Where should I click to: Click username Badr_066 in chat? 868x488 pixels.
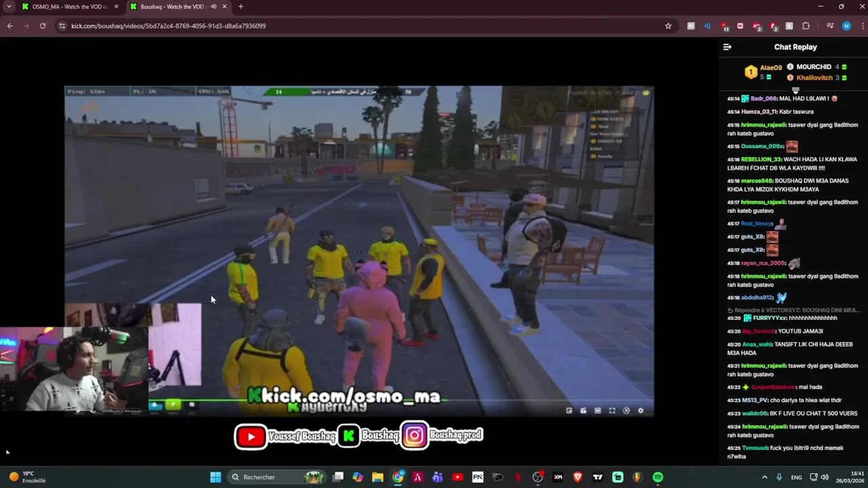pos(763,99)
